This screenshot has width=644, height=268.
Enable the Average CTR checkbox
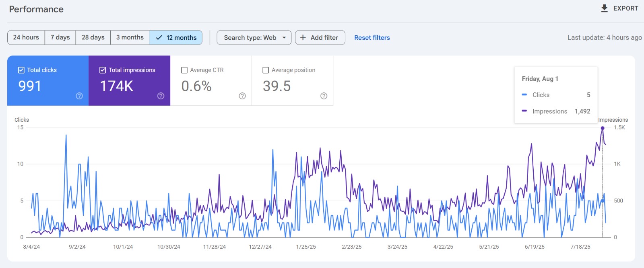184,70
